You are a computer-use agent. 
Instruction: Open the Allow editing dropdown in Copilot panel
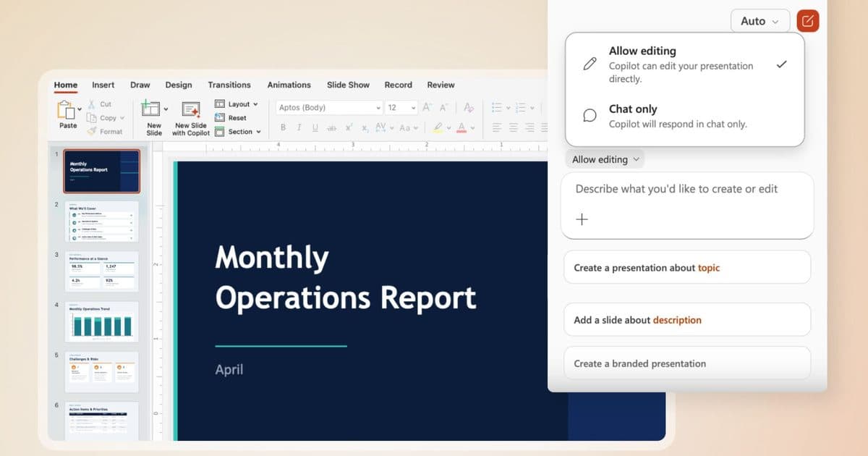[605, 159]
